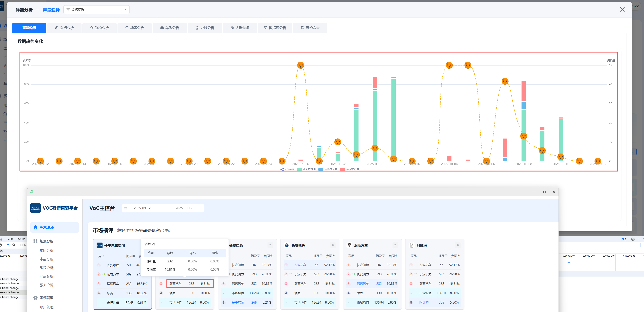Click the search magnifier in devtools toolbar
The width and height of the screenshot is (644, 312).
(14, 245)
